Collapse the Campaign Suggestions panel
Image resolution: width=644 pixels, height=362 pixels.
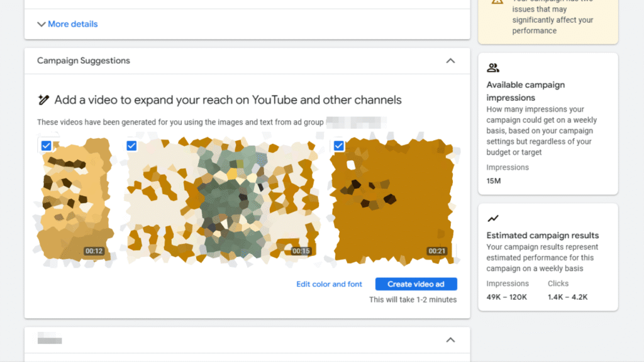(x=450, y=60)
